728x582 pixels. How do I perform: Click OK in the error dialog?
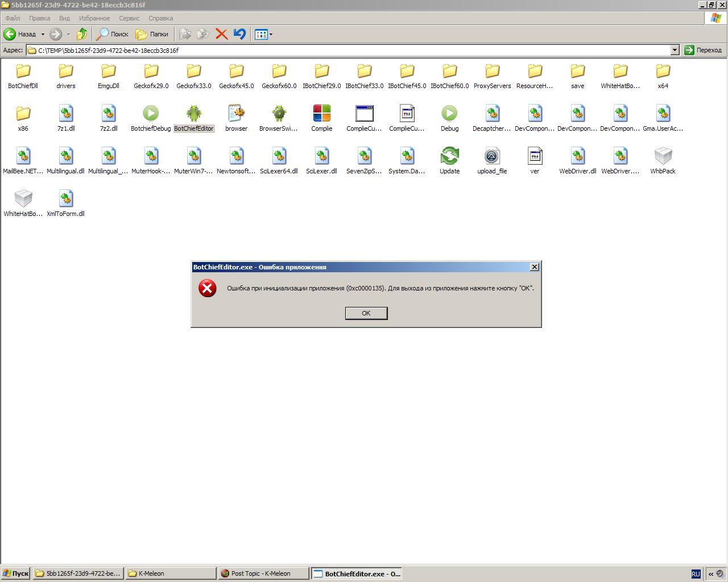(x=366, y=313)
